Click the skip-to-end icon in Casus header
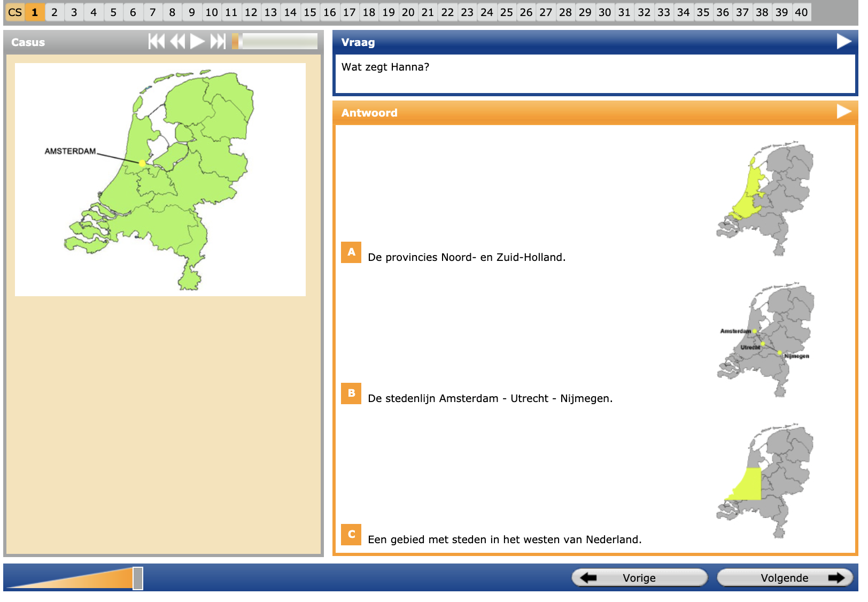This screenshot has width=868, height=602. [218, 42]
